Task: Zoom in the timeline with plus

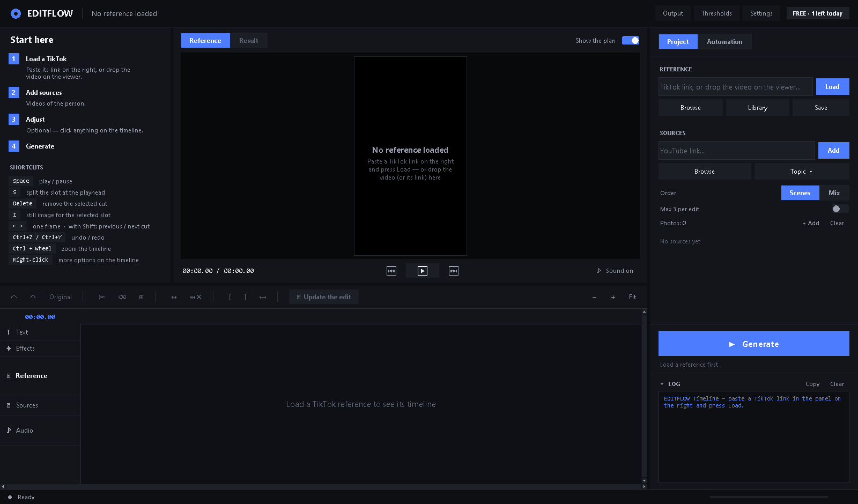Action: pyautogui.click(x=613, y=297)
